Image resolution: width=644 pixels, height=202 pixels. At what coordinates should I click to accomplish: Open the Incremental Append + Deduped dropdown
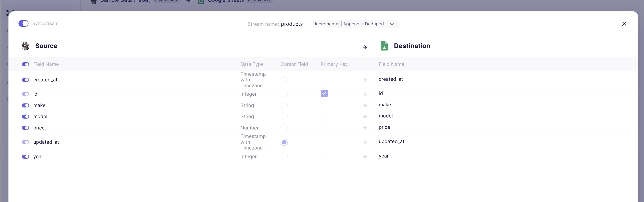(x=349, y=24)
